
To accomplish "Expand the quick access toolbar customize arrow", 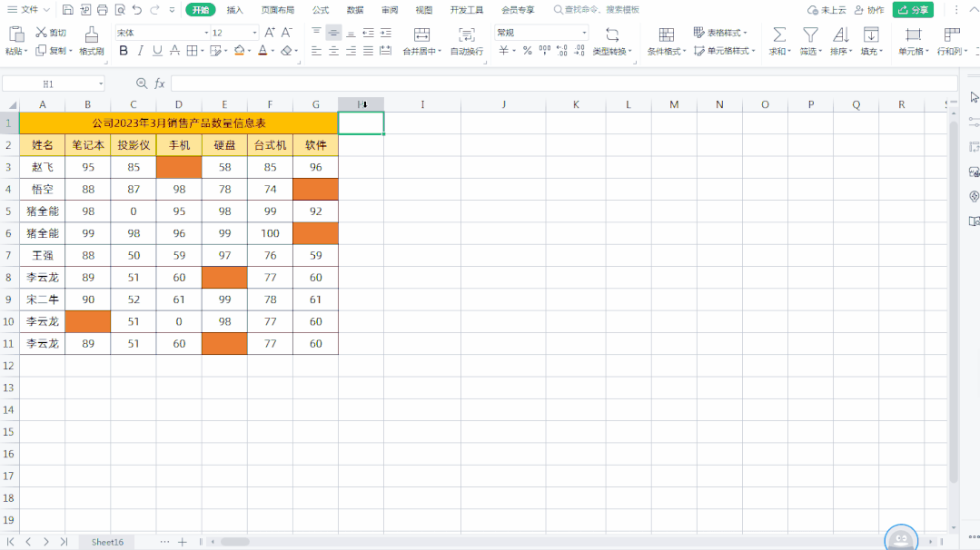I will 172,10.
